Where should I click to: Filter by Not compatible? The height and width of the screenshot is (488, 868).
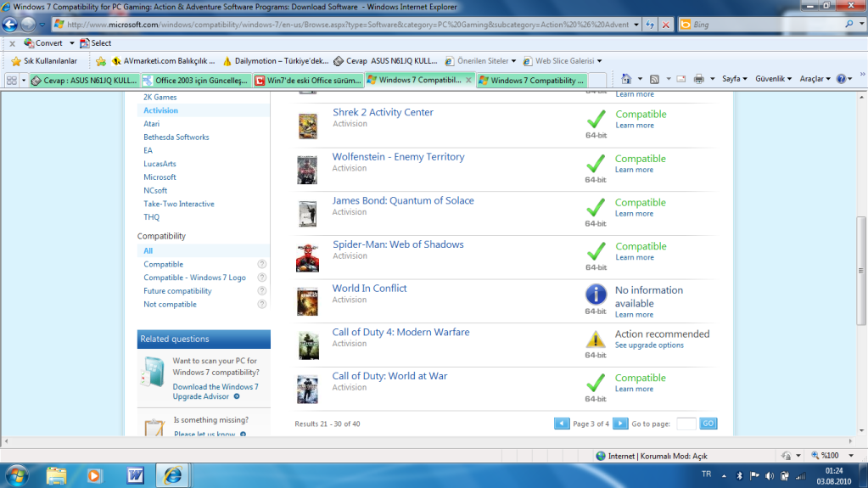pyautogui.click(x=170, y=304)
